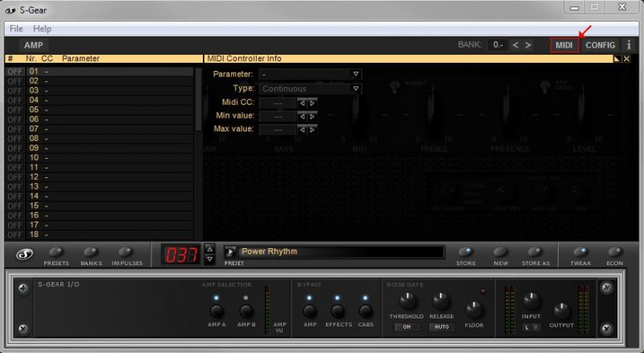Screen dimensions: 644x353
Task: Toggle AMP bypass button
Action: 310,311
